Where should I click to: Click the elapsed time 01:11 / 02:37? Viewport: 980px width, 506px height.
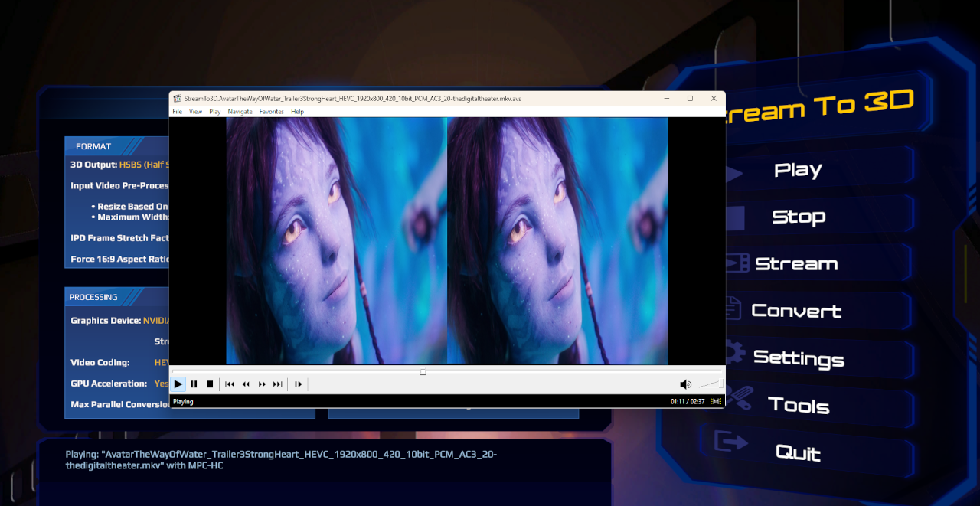point(688,401)
